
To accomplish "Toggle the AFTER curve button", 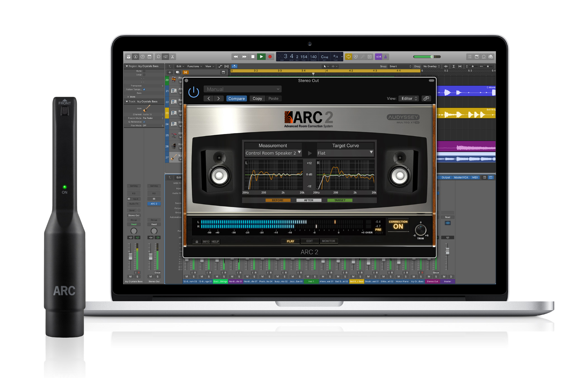I will coord(309,200).
